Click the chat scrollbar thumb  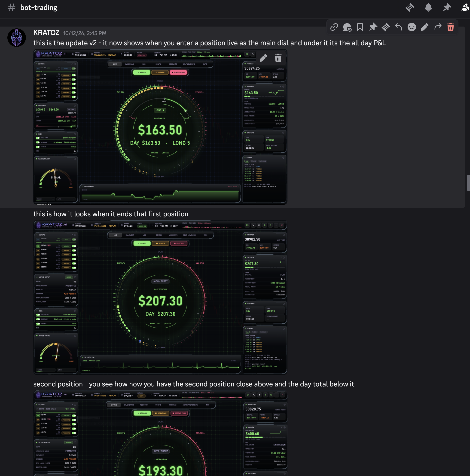click(468, 183)
